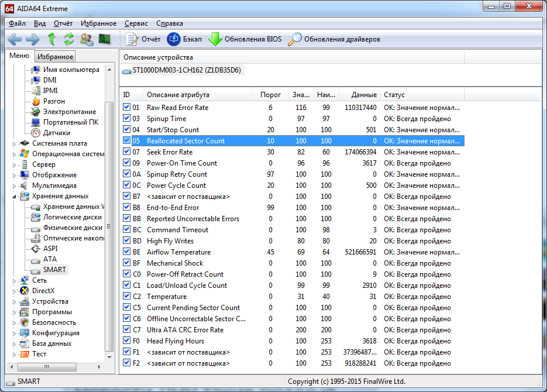Viewport: 547px width, 392px height.
Task: Click the ST1000DM003-1CH162 drive entry
Action: click(186, 70)
